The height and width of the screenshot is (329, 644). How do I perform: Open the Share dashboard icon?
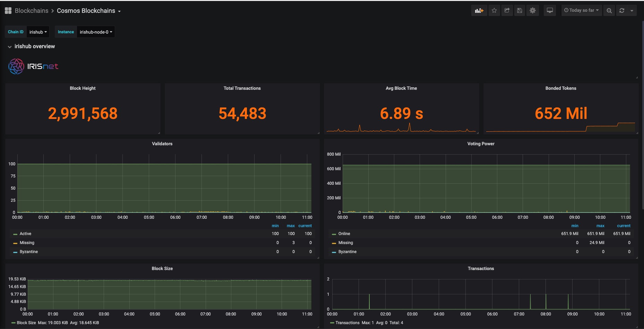(507, 10)
